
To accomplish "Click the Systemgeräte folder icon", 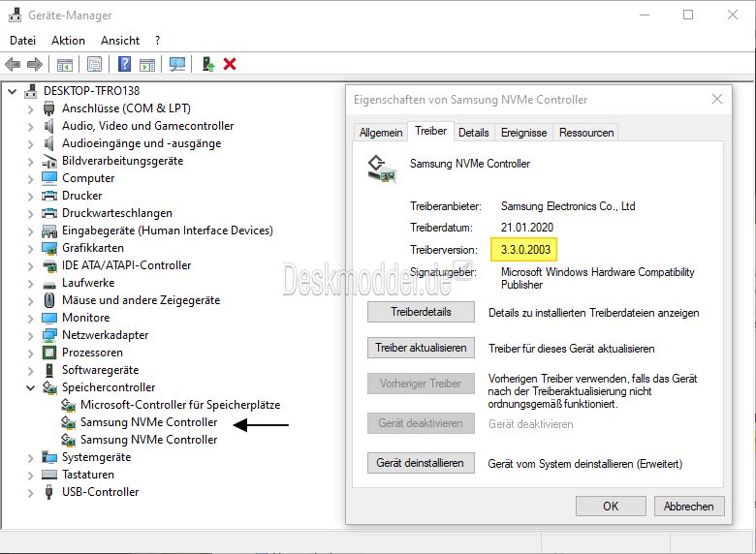I will pos(49,457).
